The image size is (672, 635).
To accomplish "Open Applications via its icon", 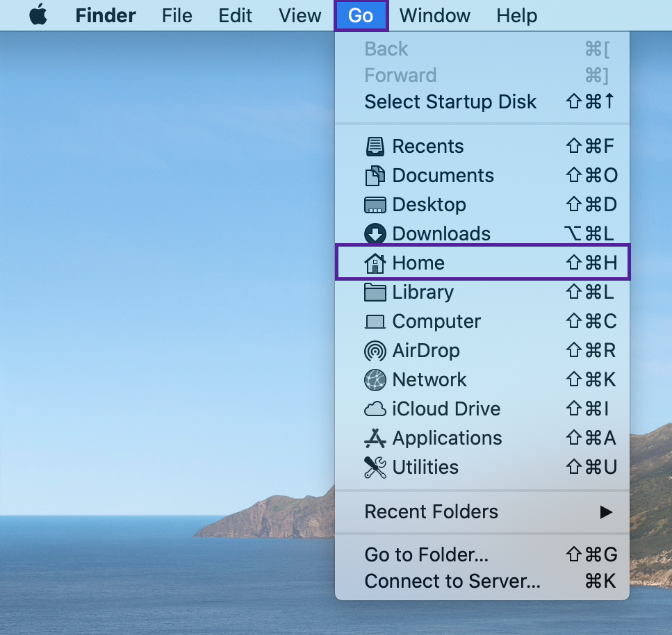I will coord(375,438).
